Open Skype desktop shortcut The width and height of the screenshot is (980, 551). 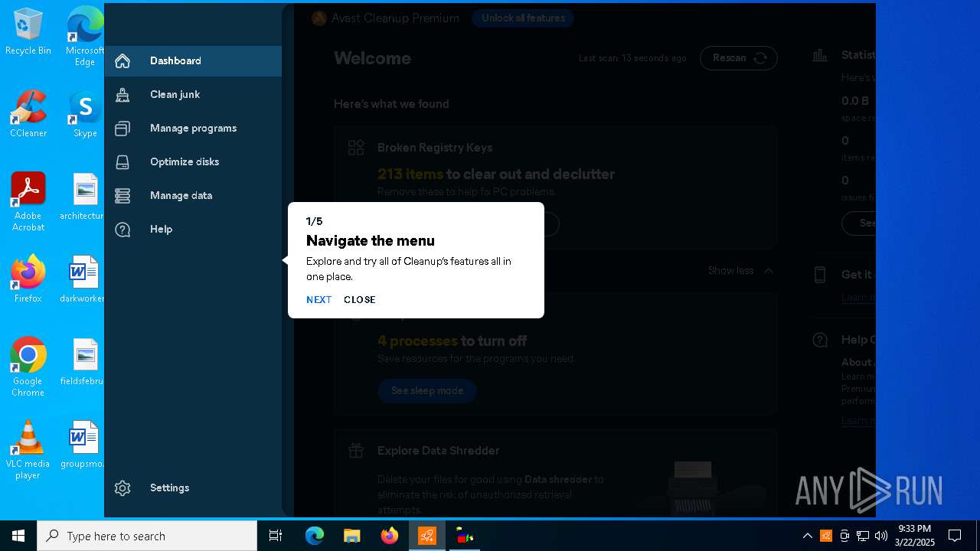point(85,114)
